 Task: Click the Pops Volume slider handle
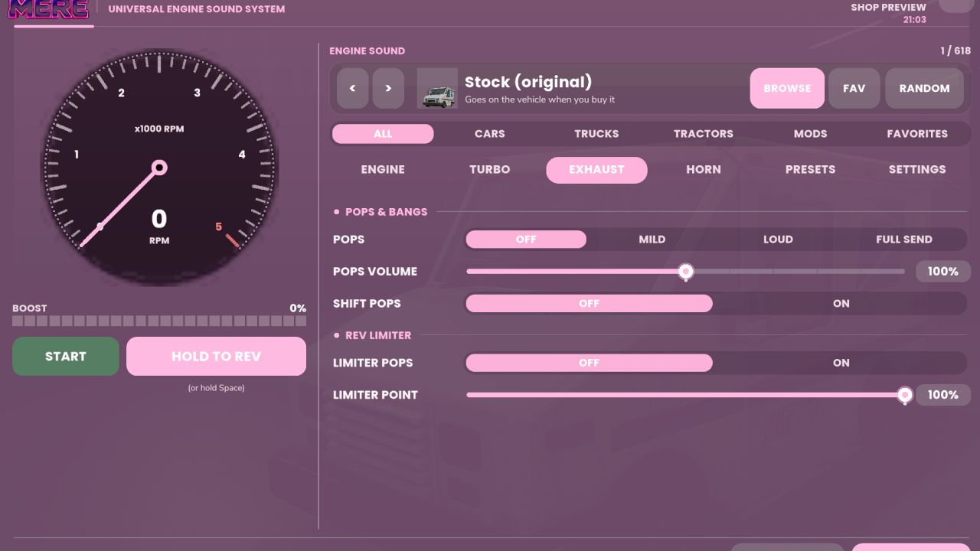686,272
